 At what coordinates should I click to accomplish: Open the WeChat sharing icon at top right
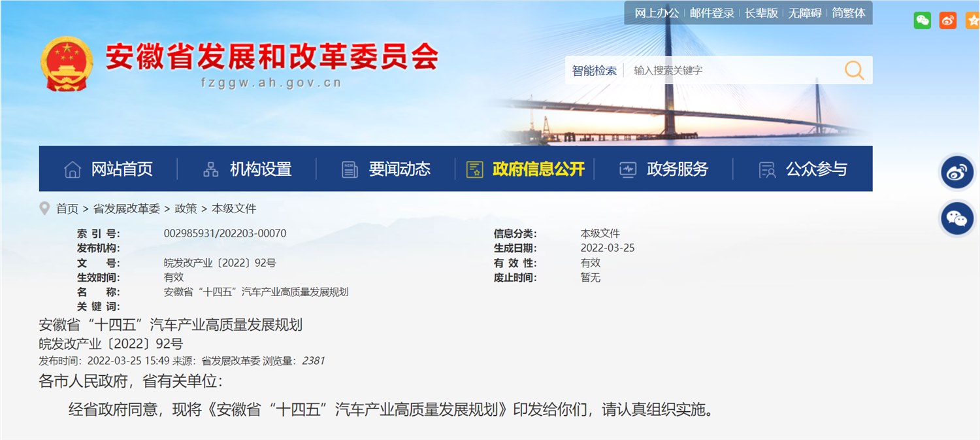click(922, 20)
